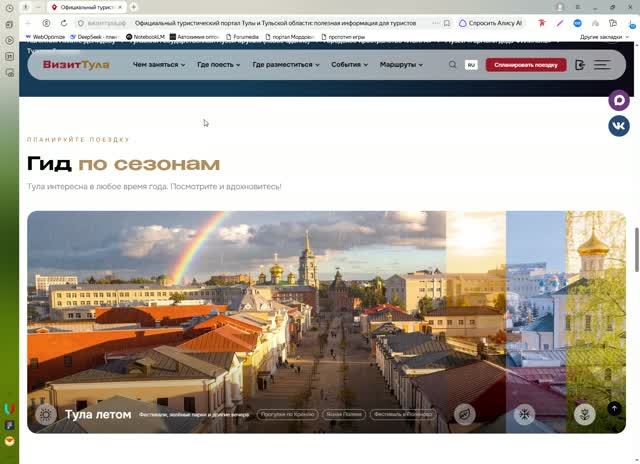This screenshot has width=640, height=464.
Task: Select the autumn leaf season icon
Action: 464,415
